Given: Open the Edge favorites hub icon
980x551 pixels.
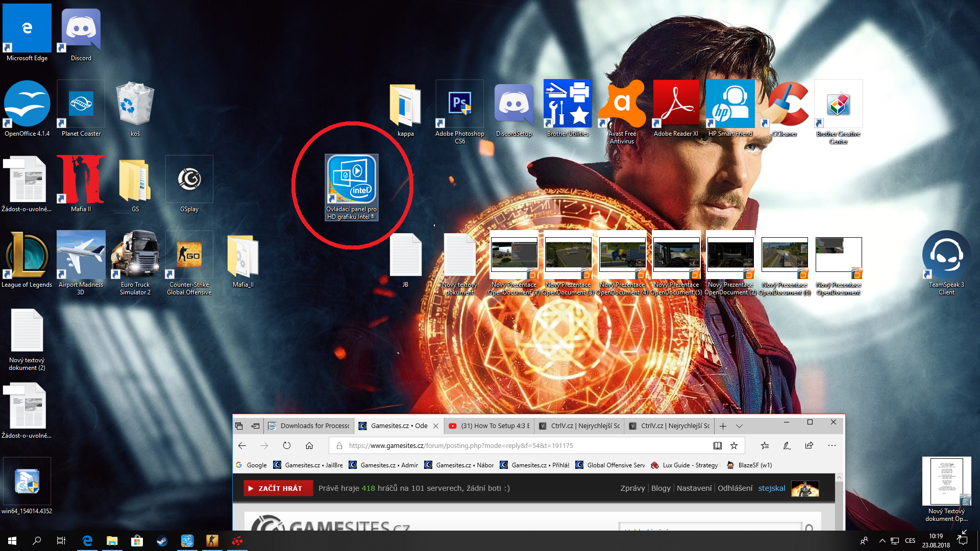Looking at the screenshot, I should click(765, 445).
